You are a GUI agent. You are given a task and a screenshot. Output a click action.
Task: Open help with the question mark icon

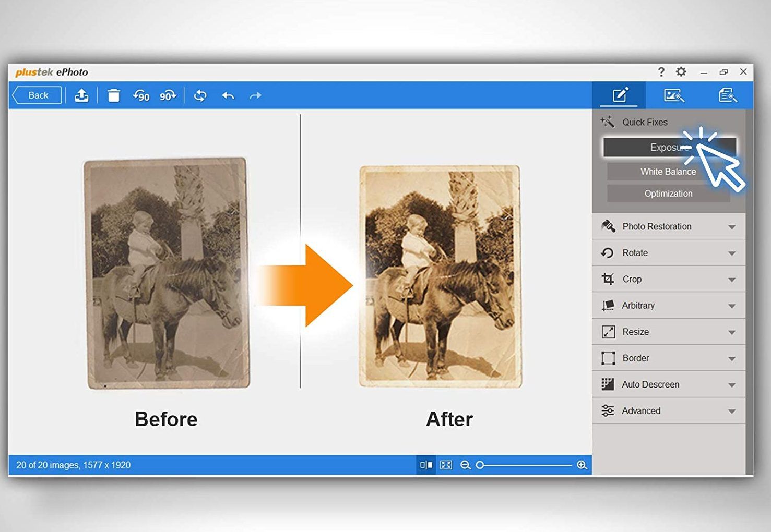(x=661, y=72)
